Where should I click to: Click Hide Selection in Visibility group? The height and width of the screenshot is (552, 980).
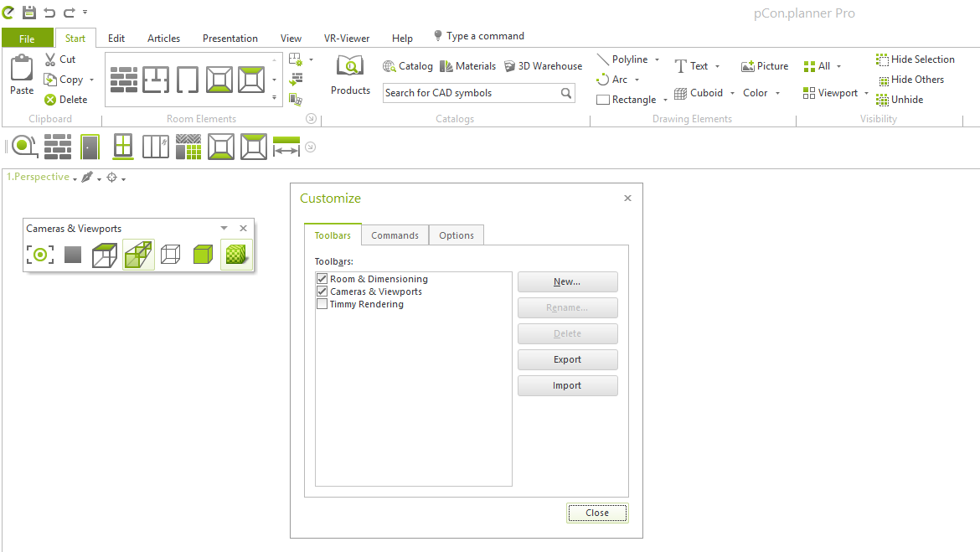pyautogui.click(x=916, y=59)
